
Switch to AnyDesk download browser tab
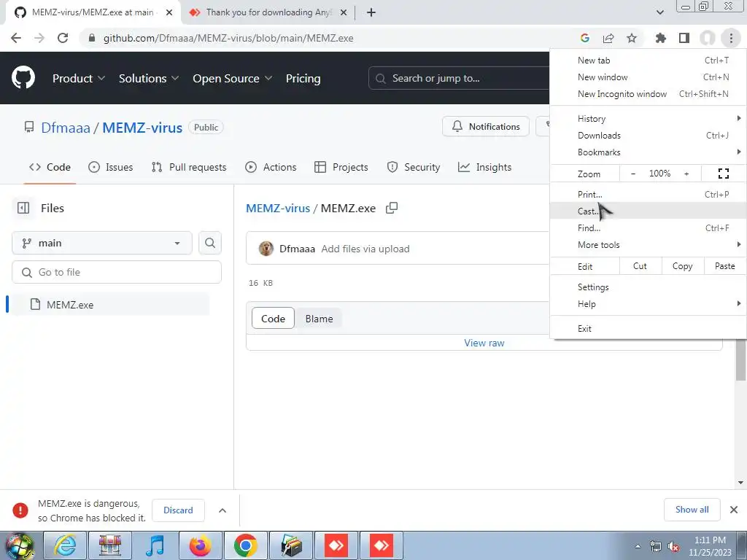click(268, 12)
